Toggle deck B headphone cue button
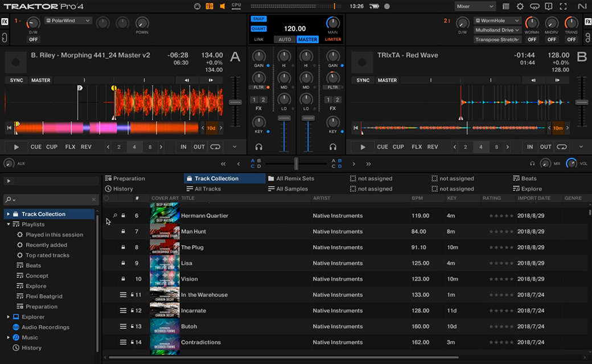Image resolution: width=592 pixels, height=364 pixels. coord(332,147)
